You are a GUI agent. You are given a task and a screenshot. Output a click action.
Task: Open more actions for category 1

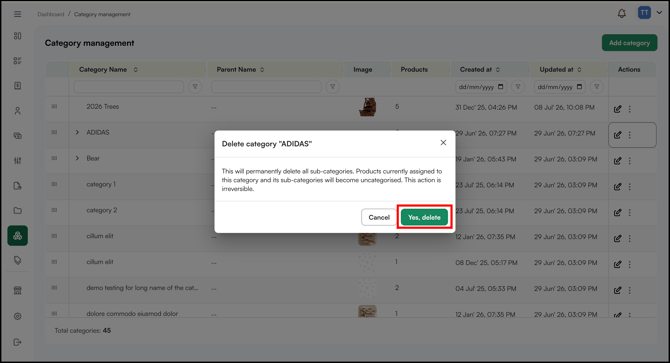[629, 187]
